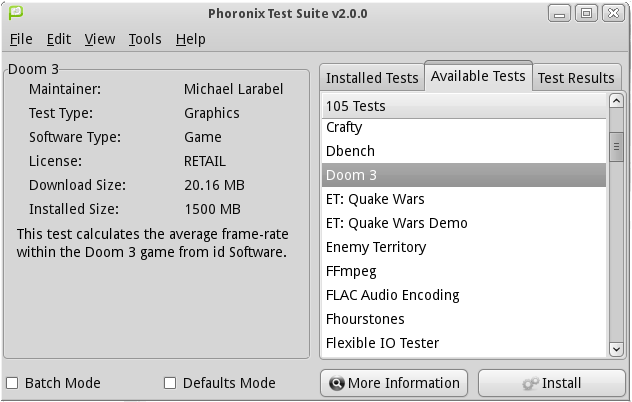This screenshot has height=402, width=632.
Task: Click the RETAIL license value
Action: [205, 161]
